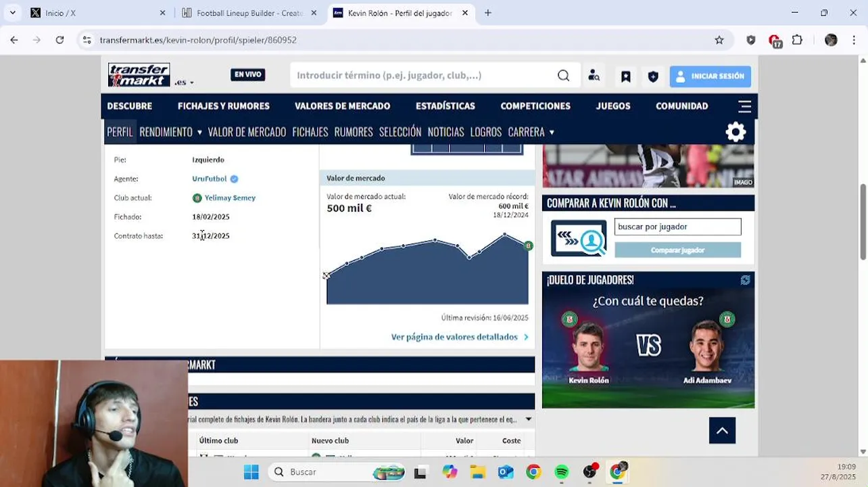Open the Juegos menu
The image size is (868, 487).
612,106
